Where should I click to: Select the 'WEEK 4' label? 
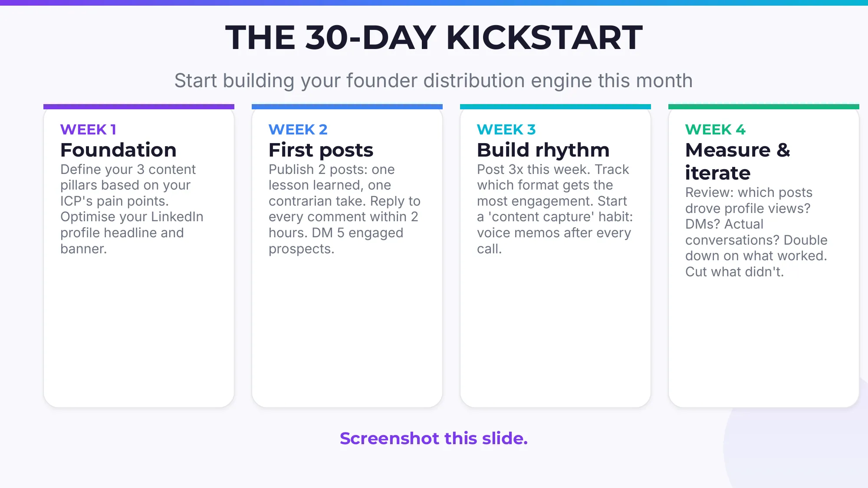[x=715, y=129]
